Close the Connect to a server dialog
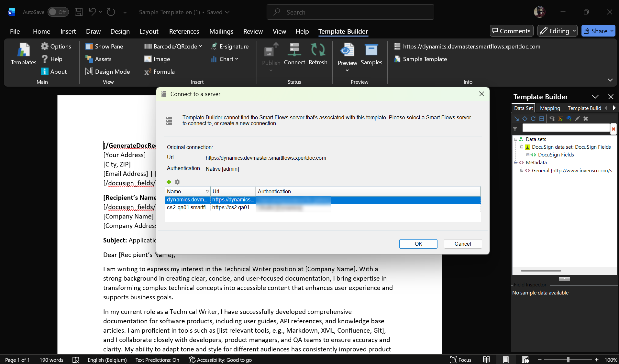 click(481, 94)
